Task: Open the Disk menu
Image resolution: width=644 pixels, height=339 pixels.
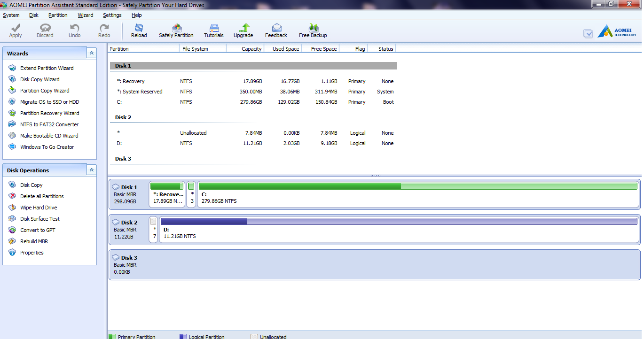Action: pos(34,15)
